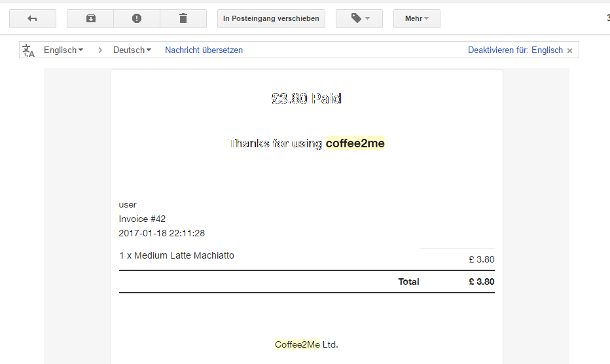This screenshot has width=610, height=364.
Task: Click 'In Posteingang verschieben' button
Action: (271, 19)
